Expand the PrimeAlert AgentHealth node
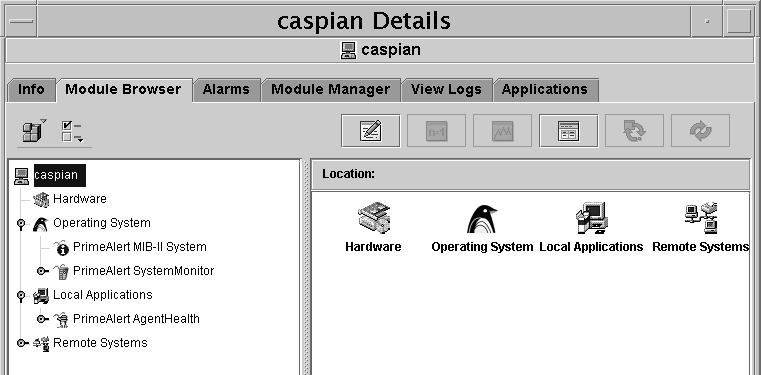The height and width of the screenshot is (375, 761). coord(43,319)
